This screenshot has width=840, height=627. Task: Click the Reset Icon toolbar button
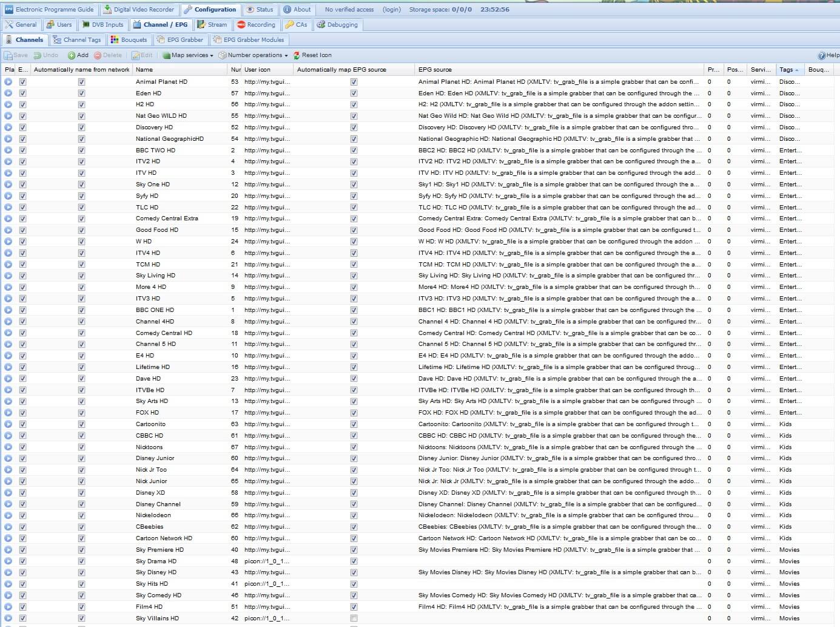click(x=312, y=55)
